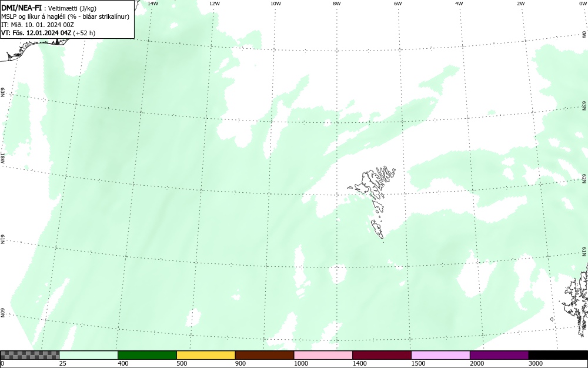Click the legend value 900
This screenshot has width=588, height=368.
coord(240,363)
